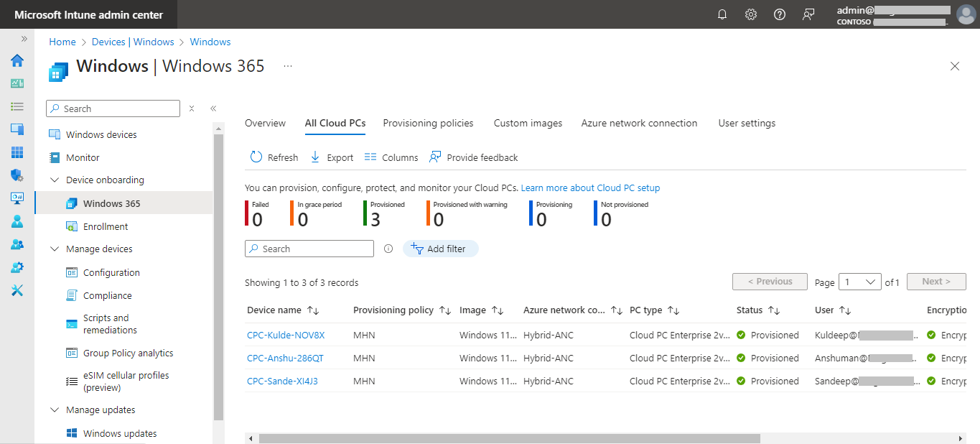The width and height of the screenshot is (980, 444).
Task: Open Endpoint security shield icon in rail
Action: [x=17, y=175]
